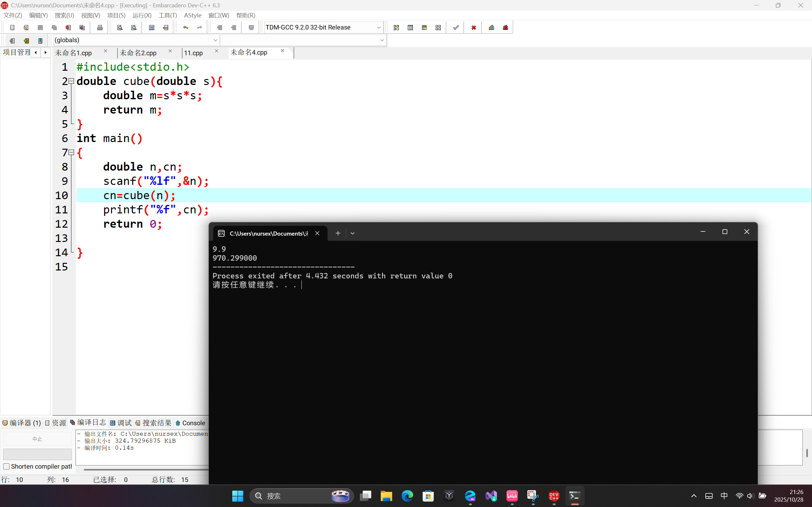Click the Print toolbar icon

(x=100, y=28)
